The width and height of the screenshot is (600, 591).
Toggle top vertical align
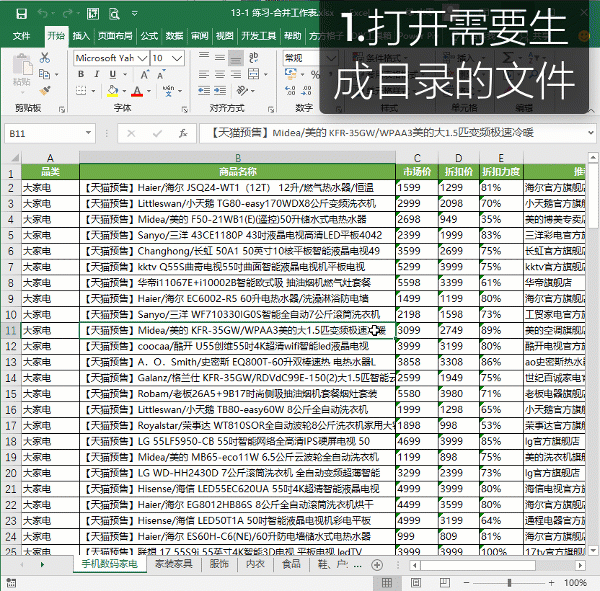[204, 58]
